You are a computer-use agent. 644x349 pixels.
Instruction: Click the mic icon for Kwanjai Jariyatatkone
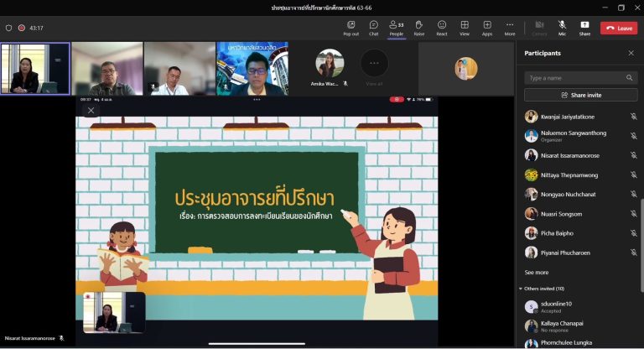tap(633, 117)
